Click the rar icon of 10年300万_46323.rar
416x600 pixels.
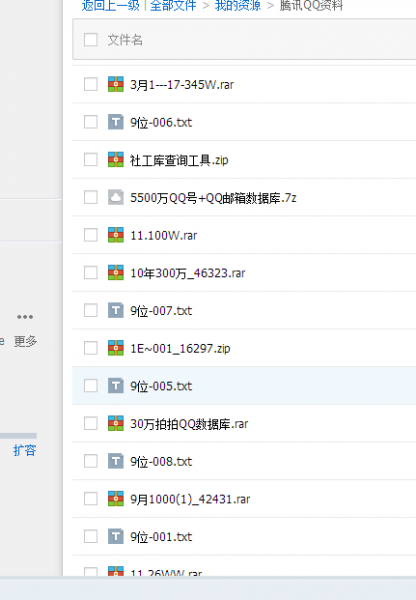tap(116, 272)
